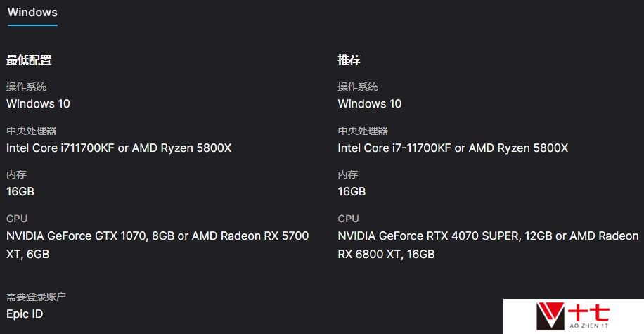
Task: Click the AO ZHEN 17 logo watermark
Action: coord(574,316)
